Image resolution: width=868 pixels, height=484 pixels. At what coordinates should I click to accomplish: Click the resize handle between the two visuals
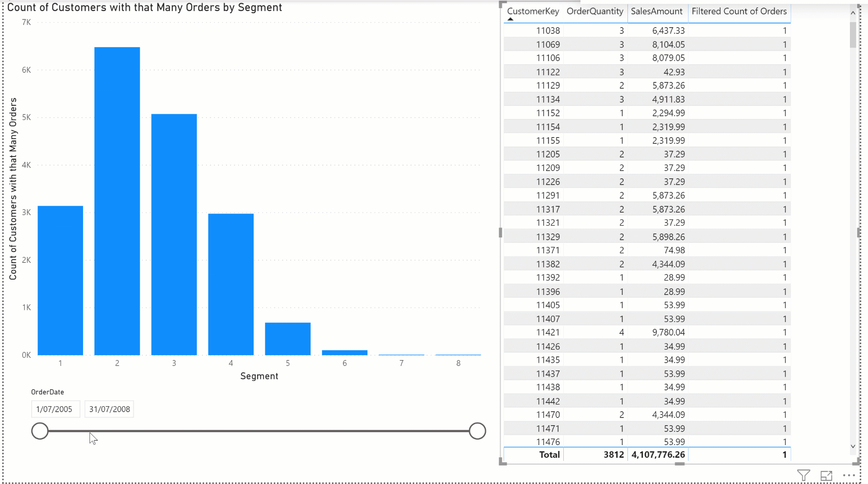pyautogui.click(x=500, y=232)
